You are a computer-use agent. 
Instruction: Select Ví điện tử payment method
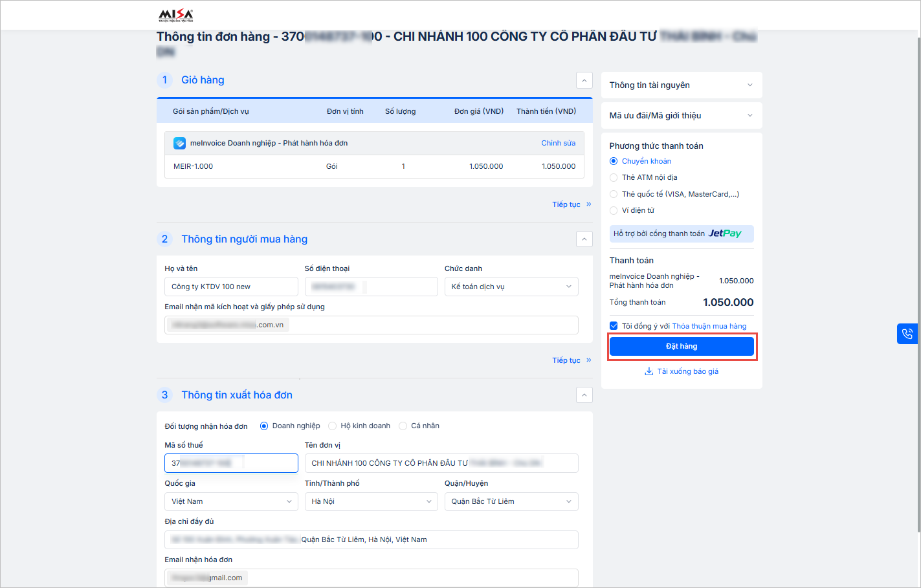pos(614,210)
